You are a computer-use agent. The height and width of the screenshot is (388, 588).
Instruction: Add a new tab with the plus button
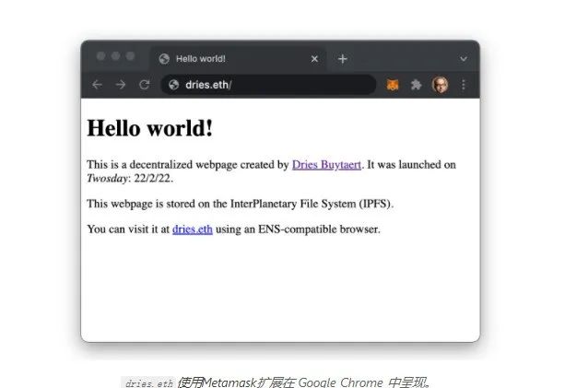click(342, 59)
